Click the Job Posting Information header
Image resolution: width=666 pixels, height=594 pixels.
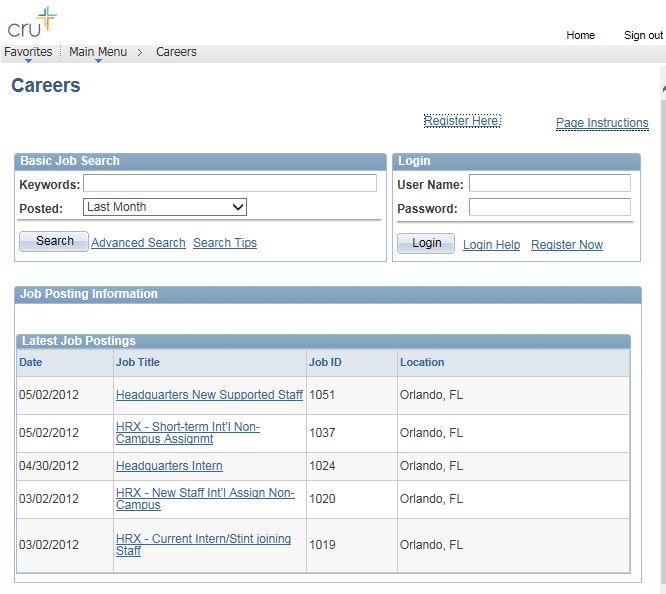[x=328, y=294]
